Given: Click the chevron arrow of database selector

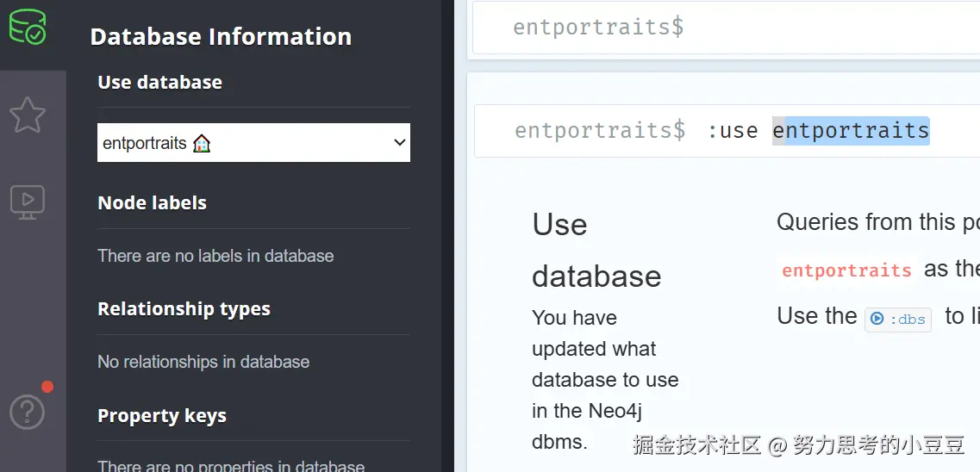Looking at the screenshot, I should [x=399, y=143].
